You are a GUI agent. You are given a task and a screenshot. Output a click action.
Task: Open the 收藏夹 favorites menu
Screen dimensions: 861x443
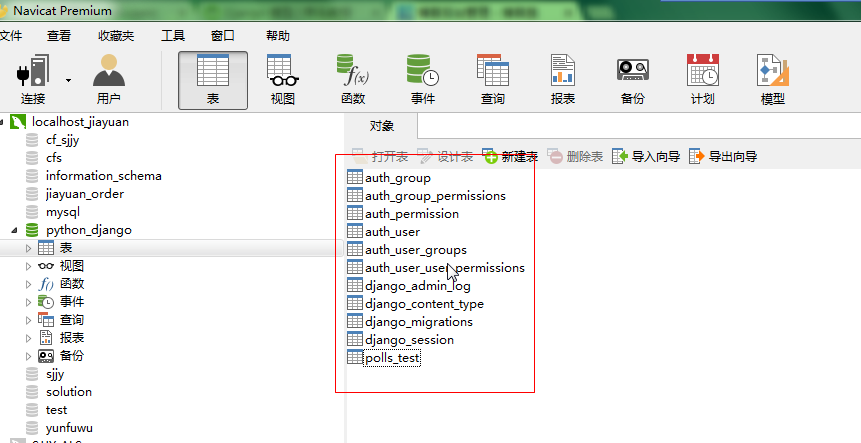pos(116,36)
